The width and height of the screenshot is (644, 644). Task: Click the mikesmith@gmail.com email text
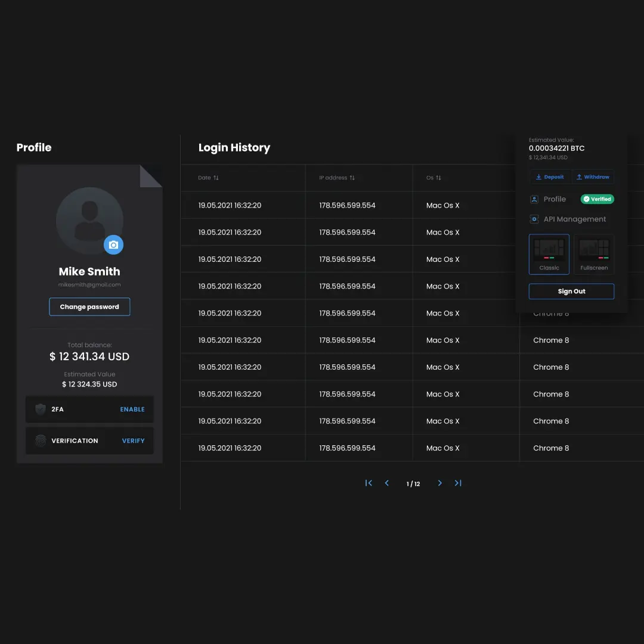(89, 285)
